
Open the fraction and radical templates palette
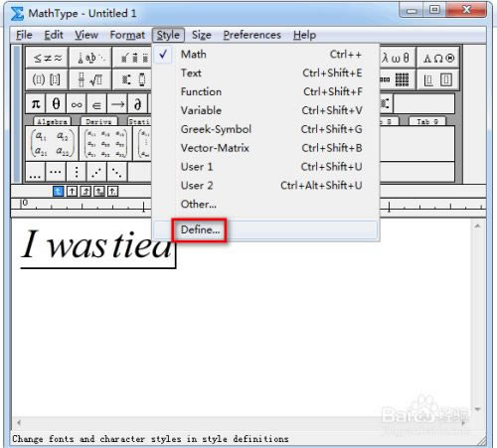click(x=90, y=79)
